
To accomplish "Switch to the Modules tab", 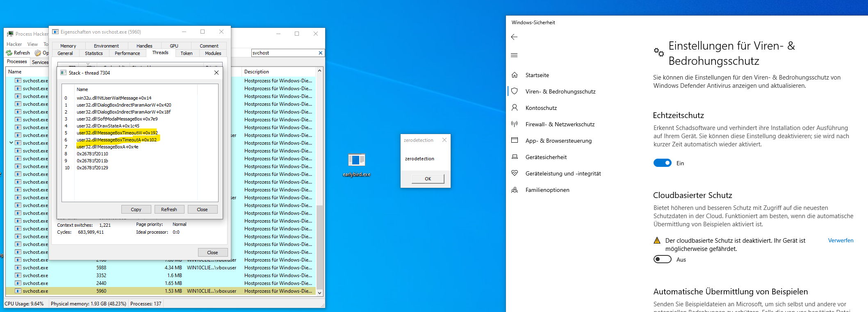I will point(213,53).
